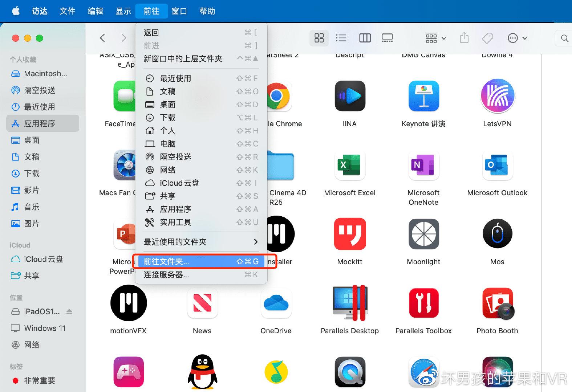Open the 窗口 menu in menu bar
Screen dimensions: 572x392
click(179, 11)
